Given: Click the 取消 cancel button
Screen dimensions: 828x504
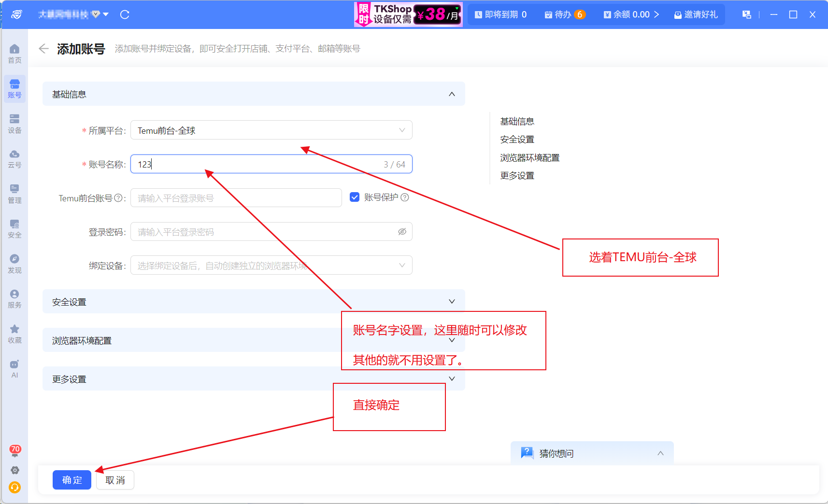Looking at the screenshot, I should coord(115,480).
